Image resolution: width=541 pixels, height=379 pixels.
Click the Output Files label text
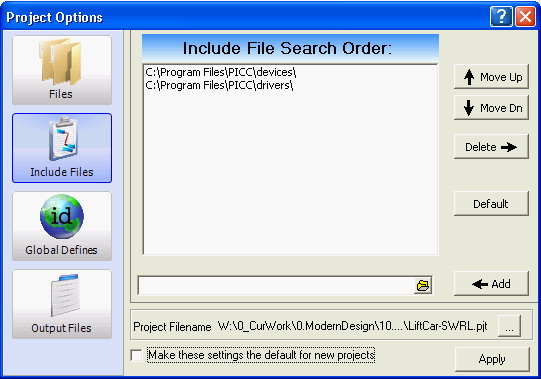coord(61,328)
